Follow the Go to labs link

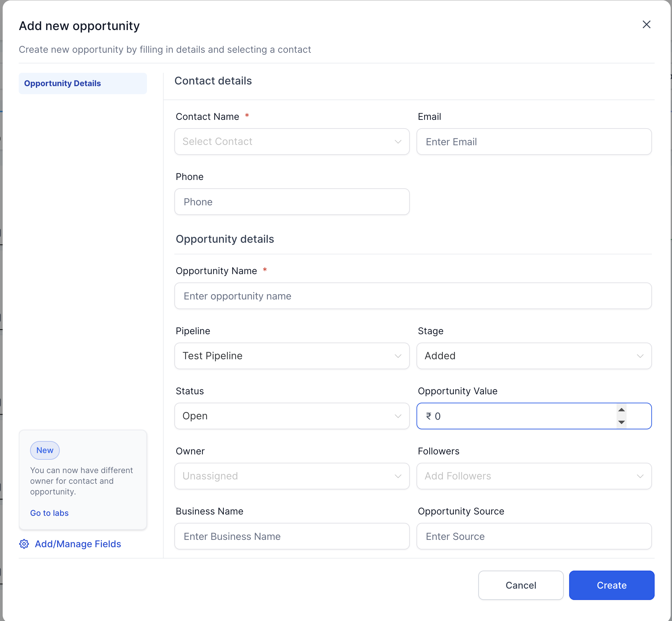[x=49, y=513]
